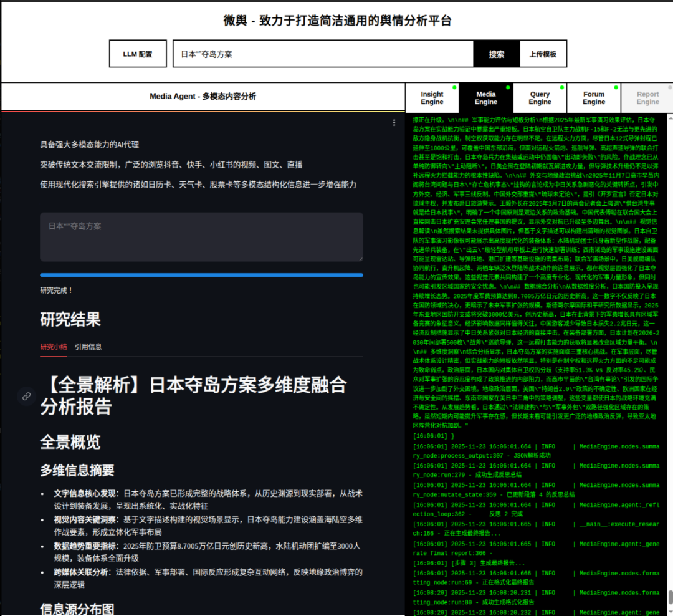Select the 引用信息 tab
This screenshot has width=673, height=616.
[88, 347]
